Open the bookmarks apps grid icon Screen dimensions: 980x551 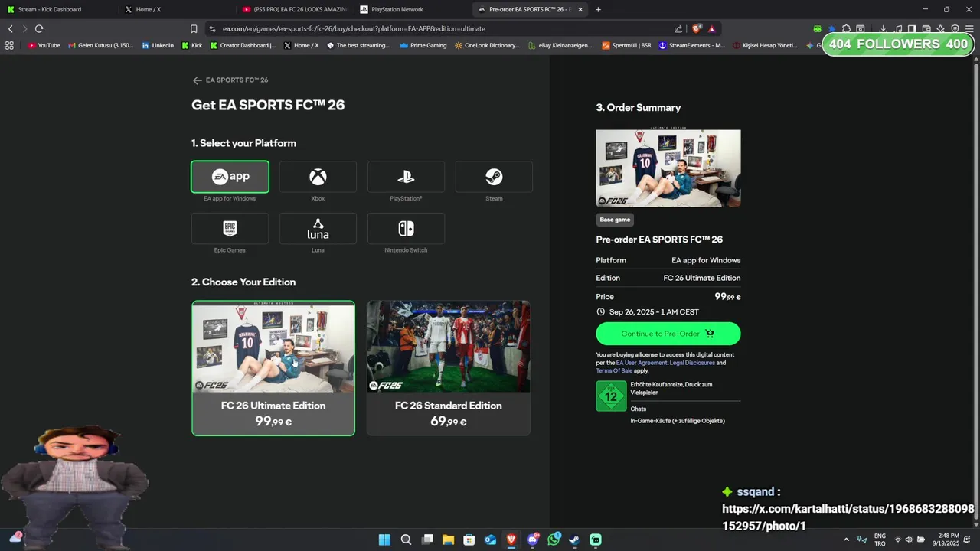tap(9, 45)
